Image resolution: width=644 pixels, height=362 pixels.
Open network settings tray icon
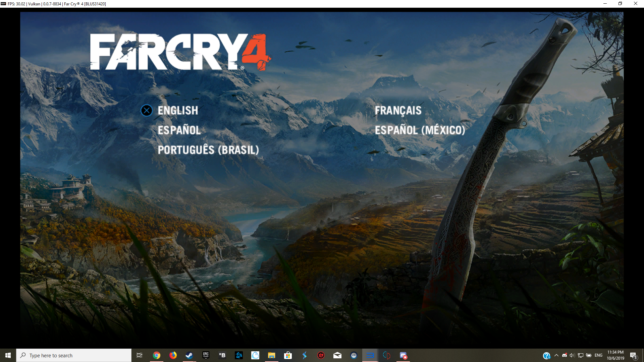pos(581,355)
